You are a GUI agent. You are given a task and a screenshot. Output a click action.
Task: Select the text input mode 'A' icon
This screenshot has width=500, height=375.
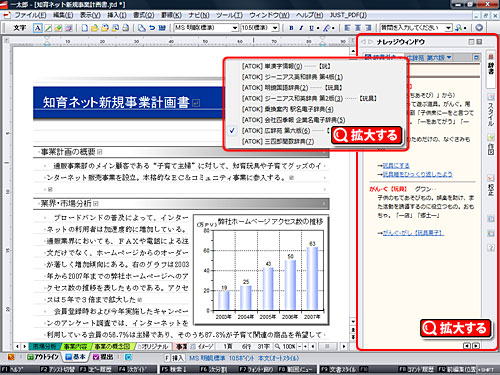(38, 28)
